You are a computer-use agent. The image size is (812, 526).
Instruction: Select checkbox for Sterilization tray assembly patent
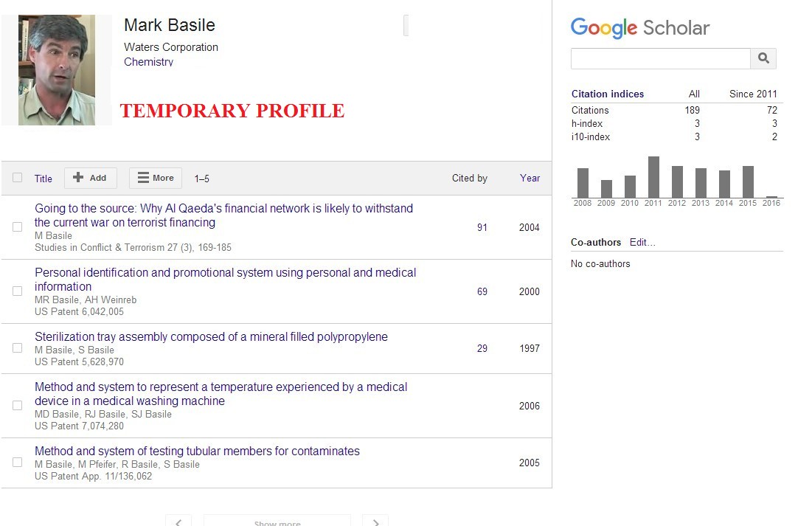(18, 348)
